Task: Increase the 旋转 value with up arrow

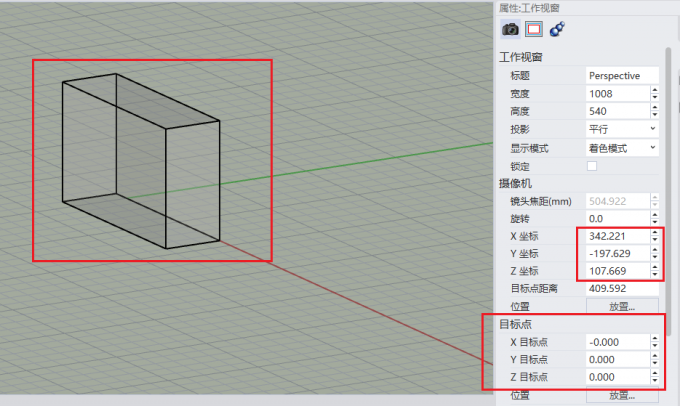Action: point(655,215)
